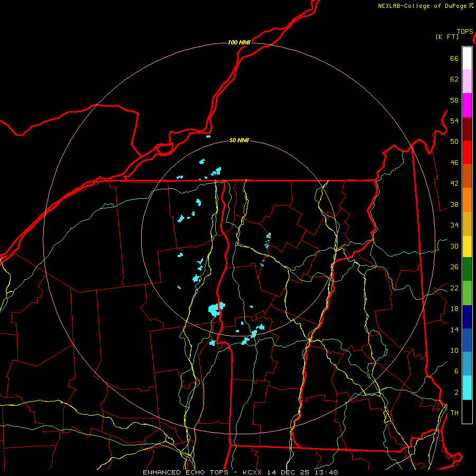Click legend value 46
476x476 pixels.
tap(454, 163)
